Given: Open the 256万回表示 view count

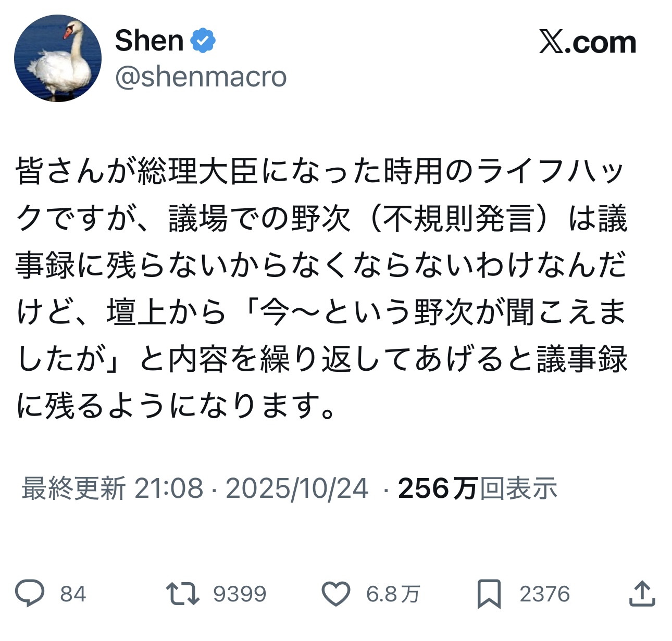Looking at the screenshot, I should click(477, 488).
